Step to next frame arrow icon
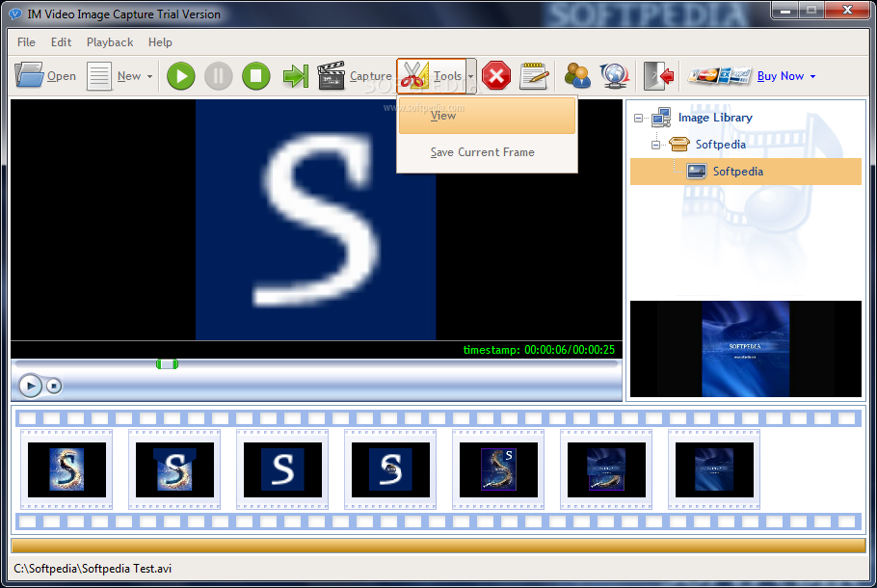The image size is (877, 588). (x=295, y=76)
